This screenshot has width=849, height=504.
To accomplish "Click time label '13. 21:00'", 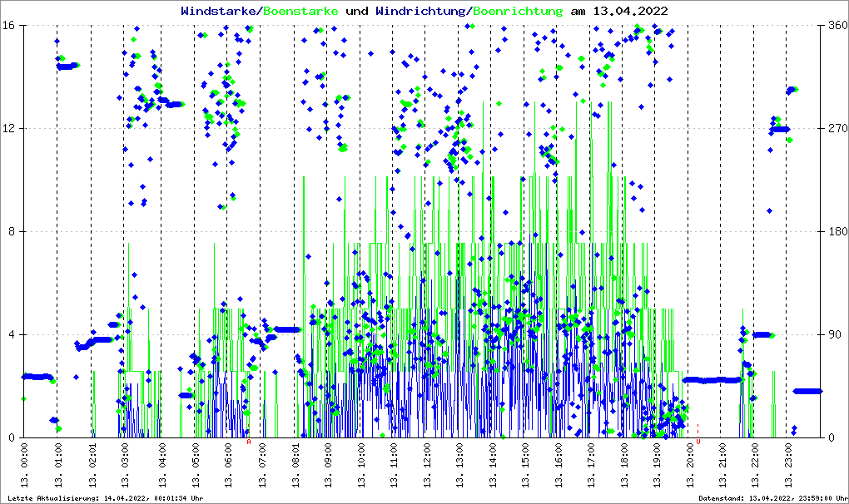I will pyautogui.click(x=722, y=465).
